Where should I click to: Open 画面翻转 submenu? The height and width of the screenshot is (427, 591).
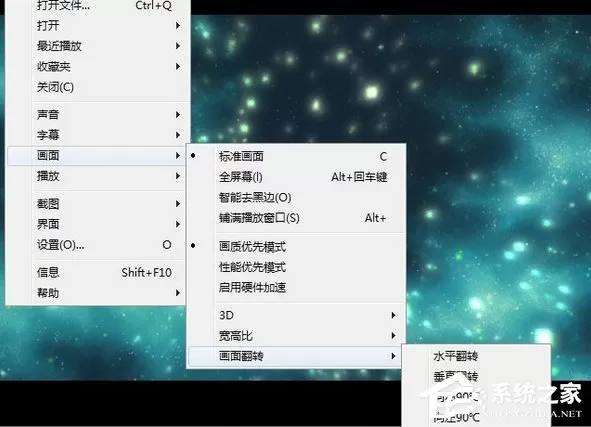(x=296, y=356)
